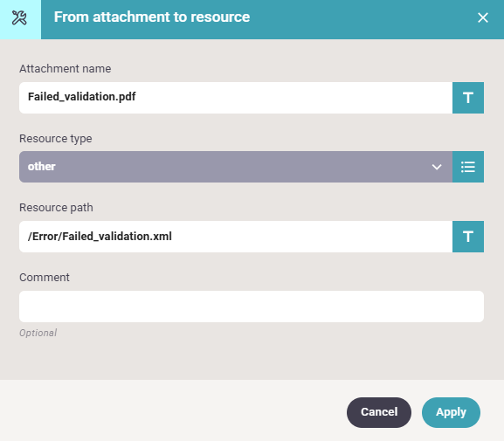The image size is (504, 441).
Task: Place cursor in /Error/Failed_validation.xml text
Action: 100,237
